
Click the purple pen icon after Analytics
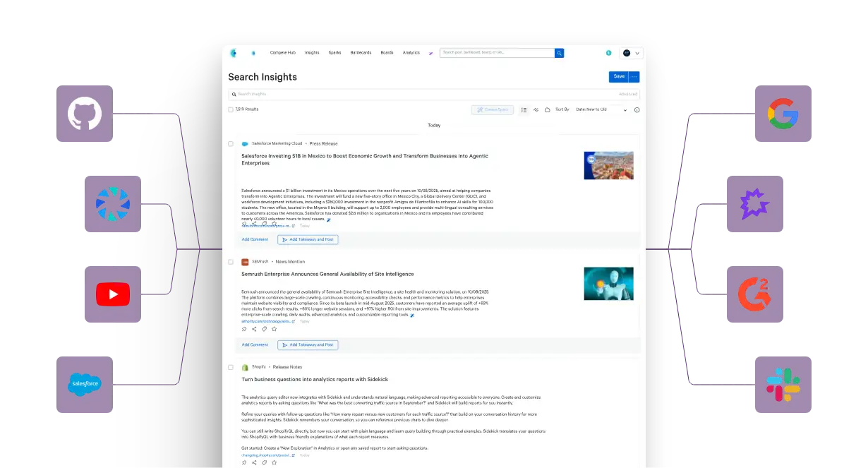click(x=431, y=53)
